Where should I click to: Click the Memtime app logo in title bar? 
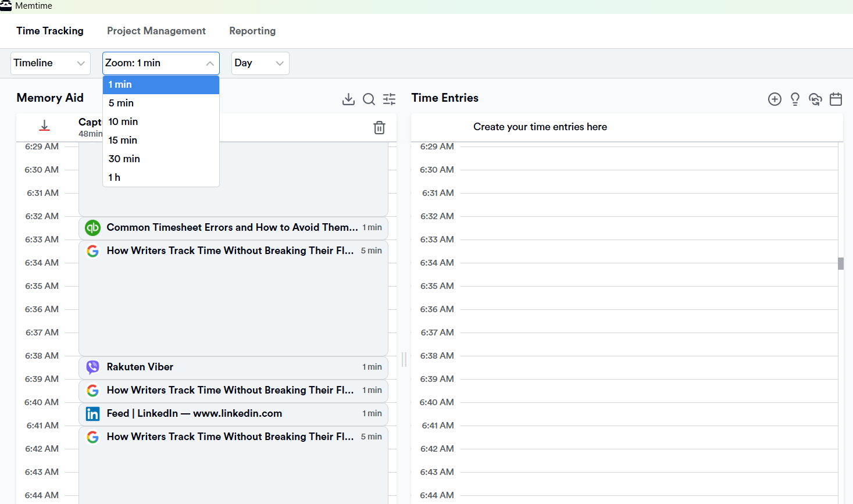[x=6, y=6]
